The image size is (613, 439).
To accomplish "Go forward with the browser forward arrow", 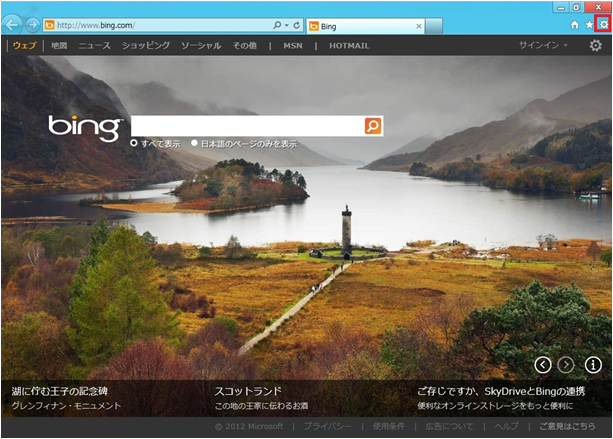I will coord(33,25).
